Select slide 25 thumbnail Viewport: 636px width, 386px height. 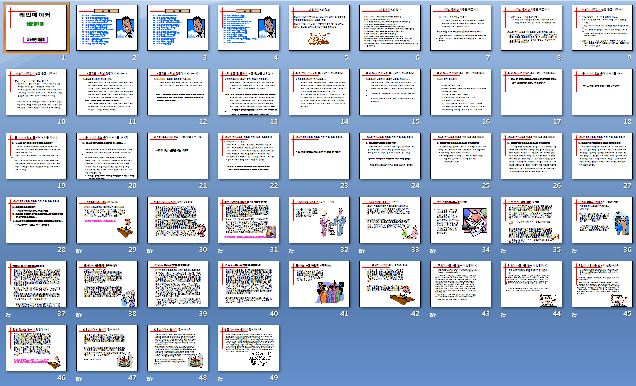pyautogui.click(x=461, y=156)
